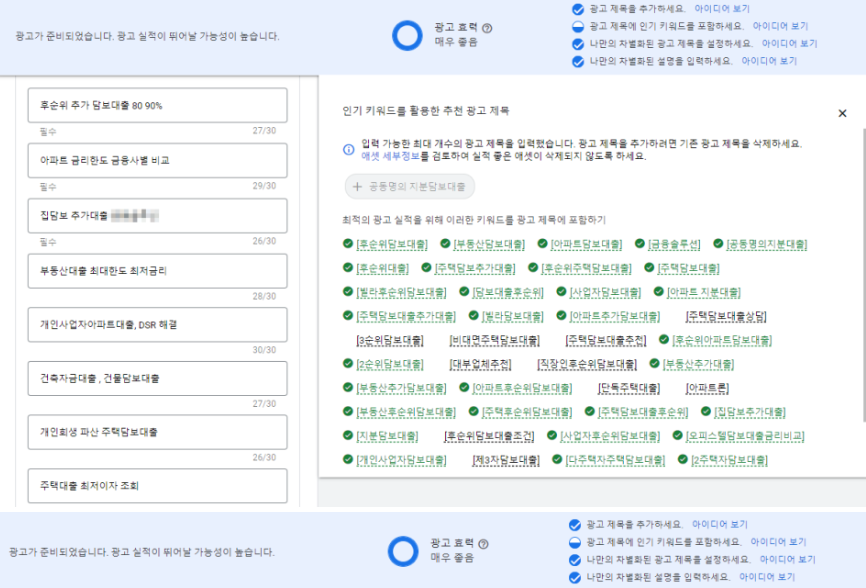This screenshot has height=588, width=866.
Task: Select the unchecked keyword 주택담보대출상담
Action: (726, 316)
